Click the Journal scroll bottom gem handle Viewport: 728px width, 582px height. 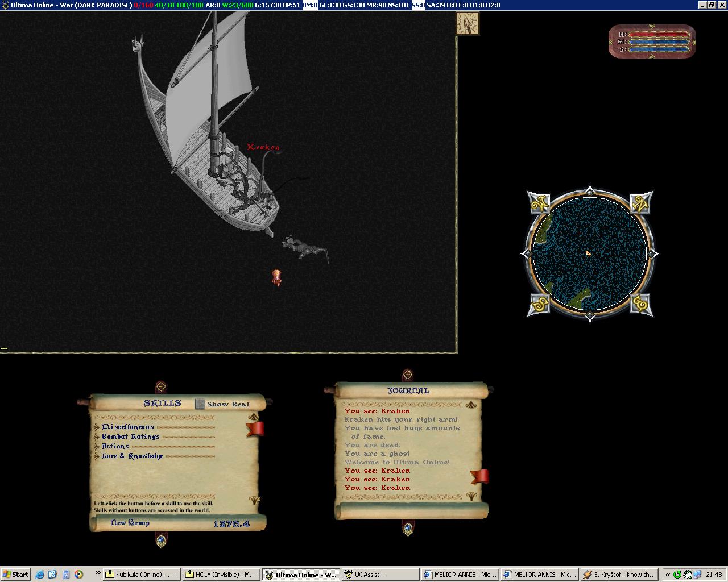click(x=408, y=529)
